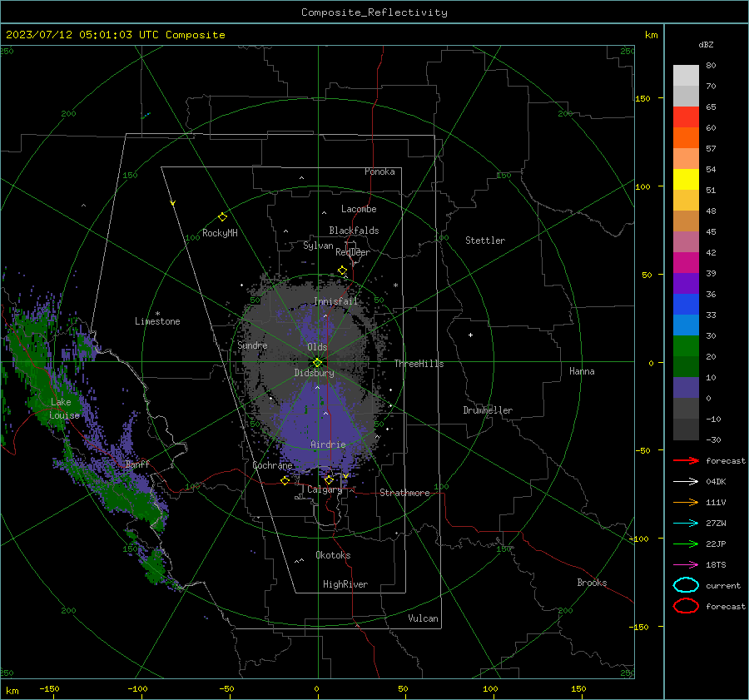
Task: Click the Cochrane city label
Action: click(x=272, y=465)
